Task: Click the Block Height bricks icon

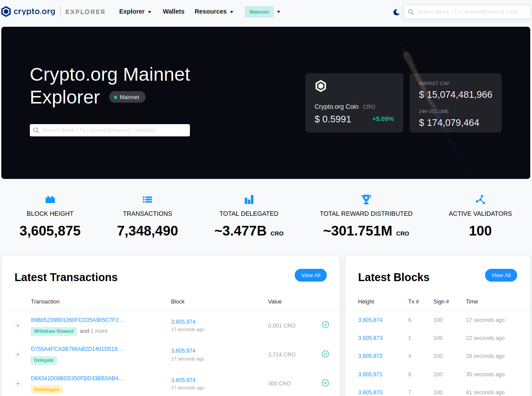Action: click(50, 200)
